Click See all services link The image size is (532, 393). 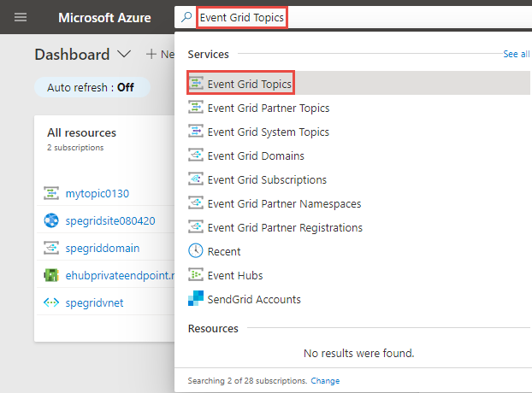[x=516, y=54]
